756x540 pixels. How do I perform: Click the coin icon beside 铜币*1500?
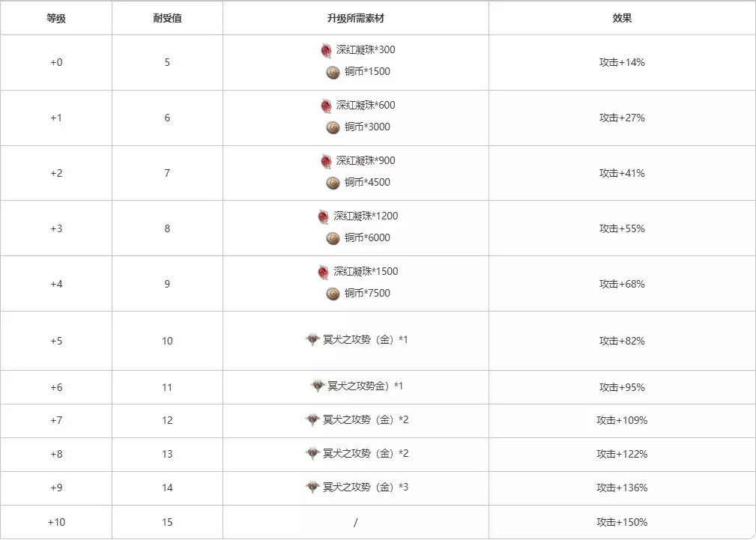coord(333,72)
